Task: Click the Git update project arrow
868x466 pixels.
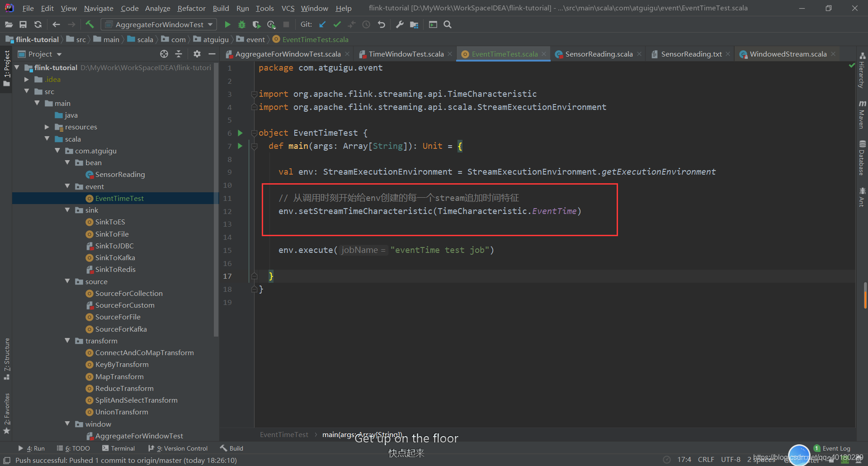Action: point(322,24)
